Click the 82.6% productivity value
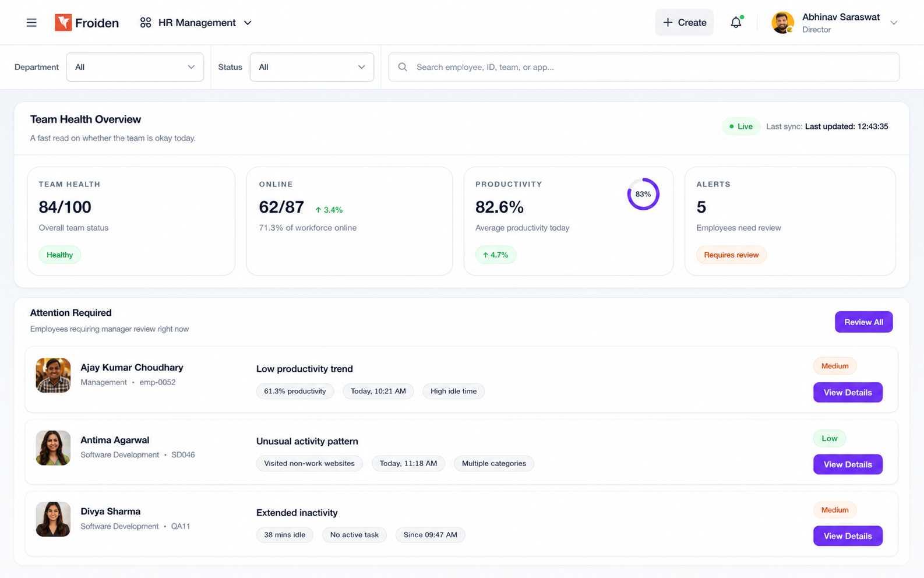924x578 pixels. coord(499,207)
